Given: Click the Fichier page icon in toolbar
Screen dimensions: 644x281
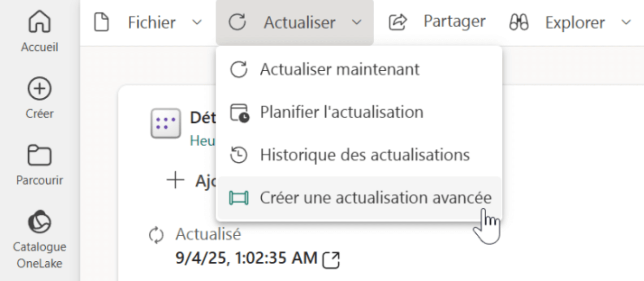Looking at the screenshot, I should point(101,22).
